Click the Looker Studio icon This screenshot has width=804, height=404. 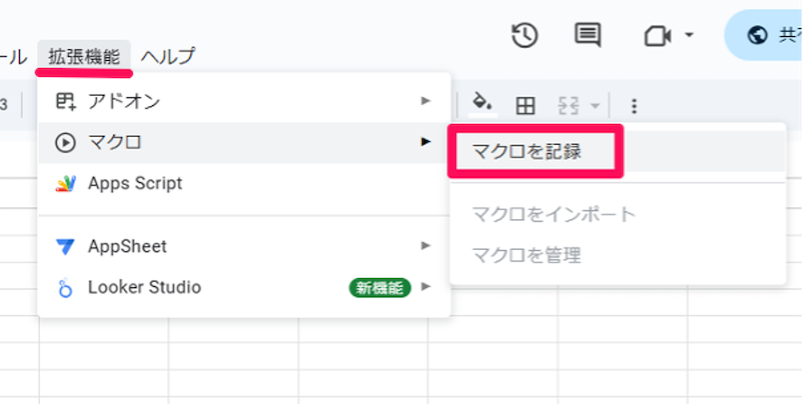pos(65,288)
